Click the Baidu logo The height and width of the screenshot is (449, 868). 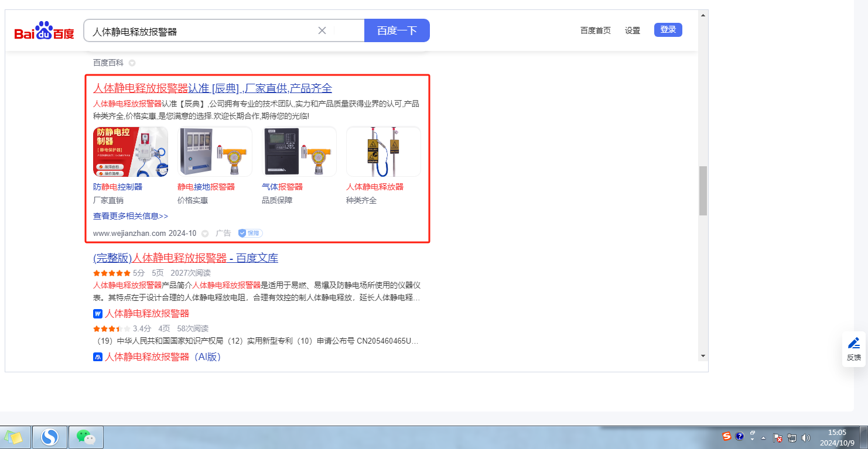click(x=45, y=30)
